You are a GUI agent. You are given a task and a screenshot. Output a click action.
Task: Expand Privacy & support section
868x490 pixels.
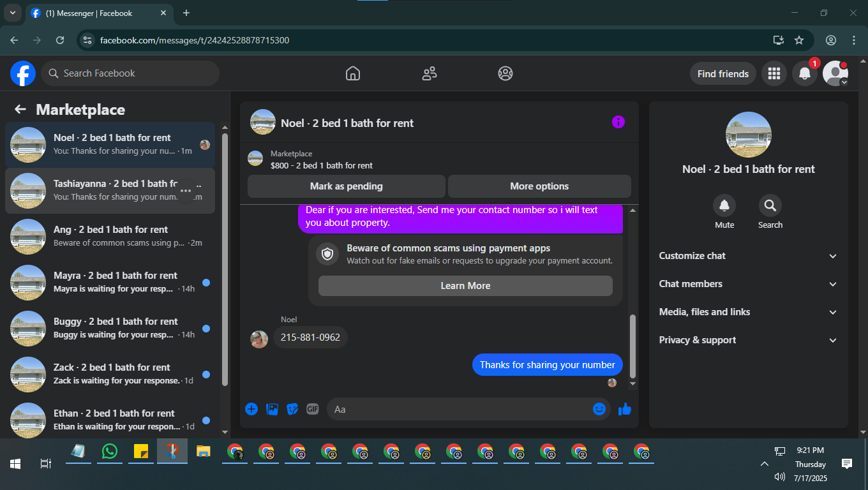pyautogui.click(x=749, y=340)
